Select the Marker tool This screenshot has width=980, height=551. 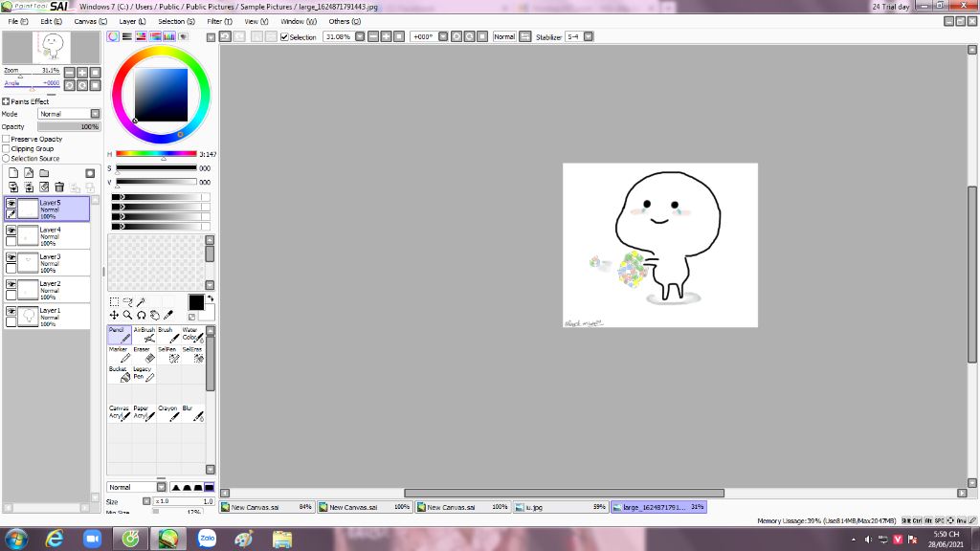120,355
